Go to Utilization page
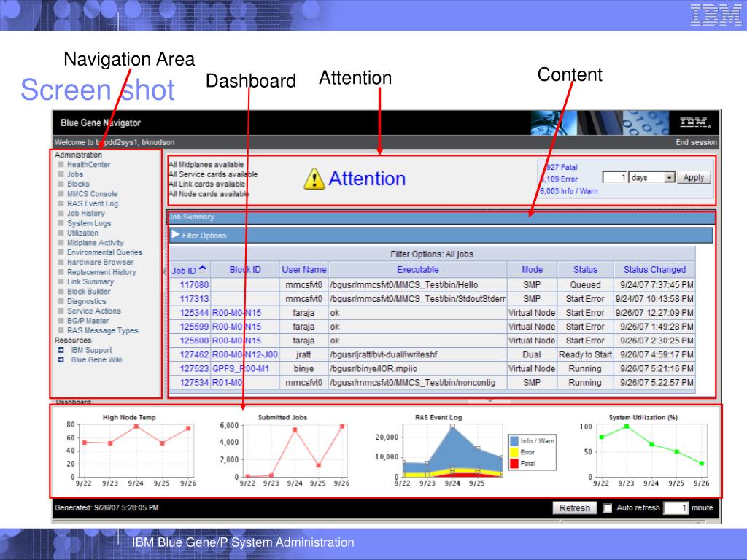The image size is (747, 560). tap(82, 233)
